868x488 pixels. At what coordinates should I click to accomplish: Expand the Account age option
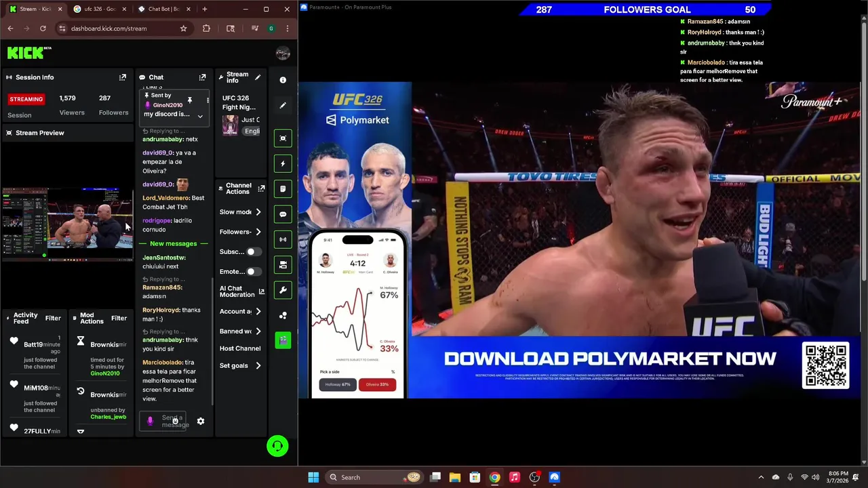pos(258,311)
